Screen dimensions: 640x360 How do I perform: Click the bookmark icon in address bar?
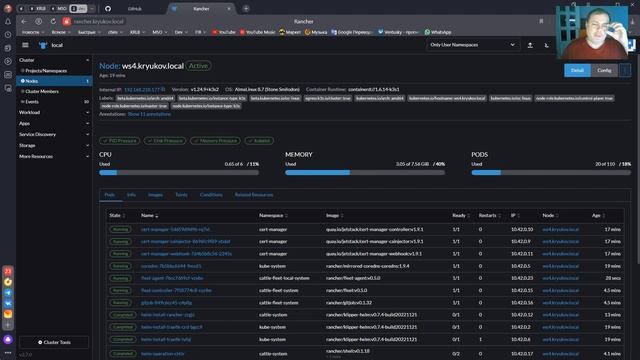[541, 21]
